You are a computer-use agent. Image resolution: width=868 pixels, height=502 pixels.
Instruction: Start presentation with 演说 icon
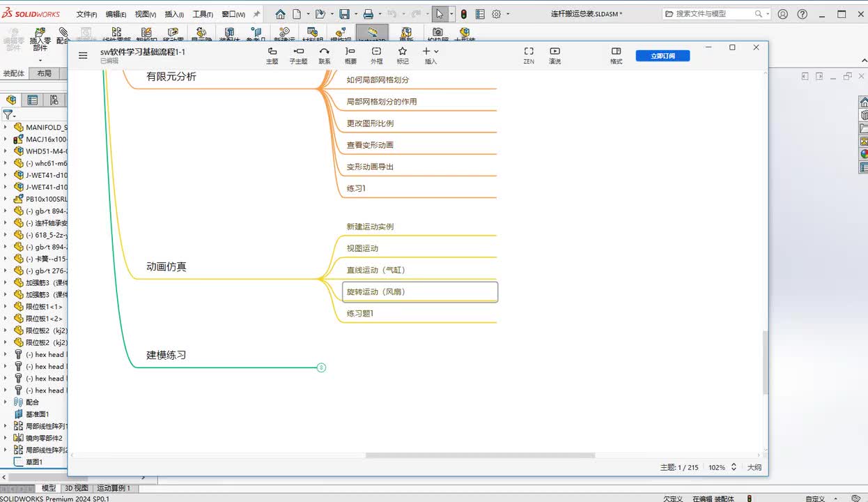tap(555, 55)
